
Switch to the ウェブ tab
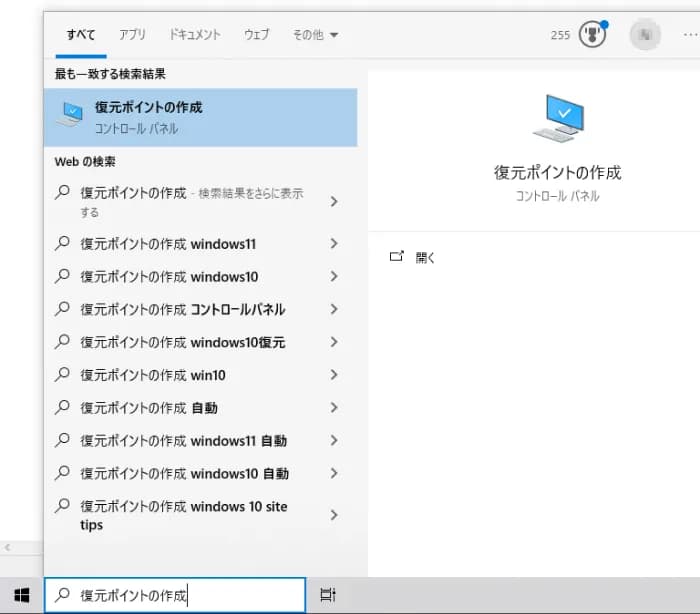click(x=257, y=34)
